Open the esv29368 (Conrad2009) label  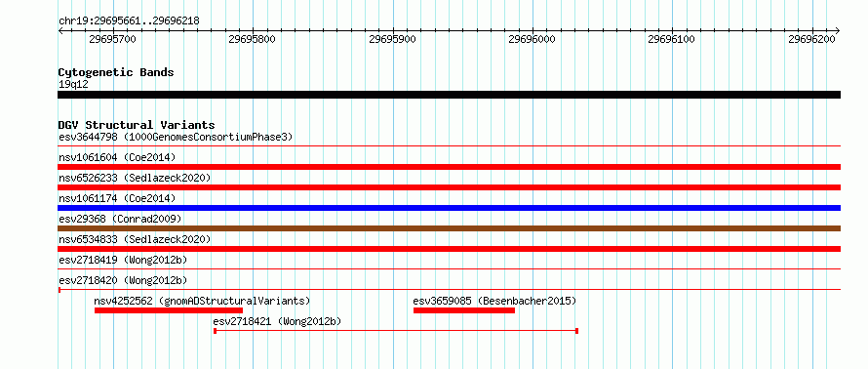(x=120, y=219)
